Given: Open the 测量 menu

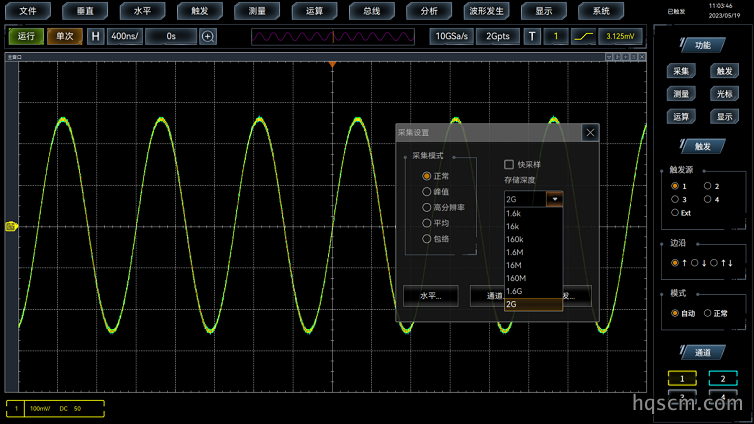Looking at the screenshot, I should click(x=257, y=11).
